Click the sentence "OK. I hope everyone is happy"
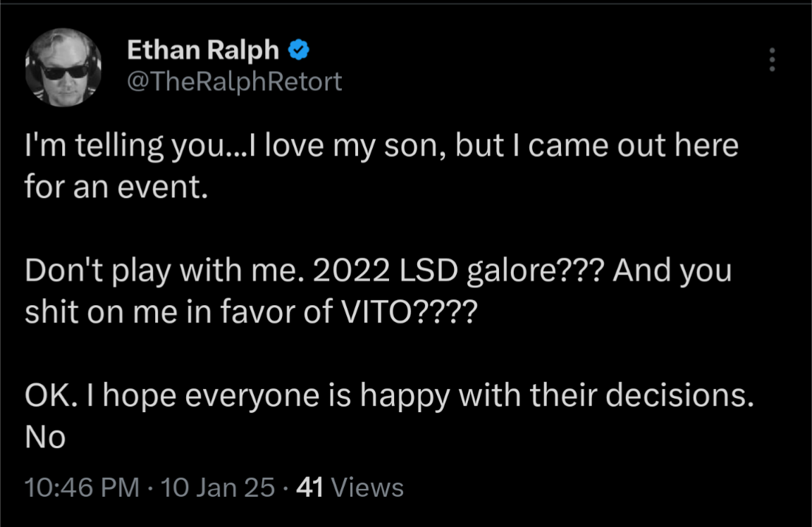812x527 pixels. coord(237,396)
